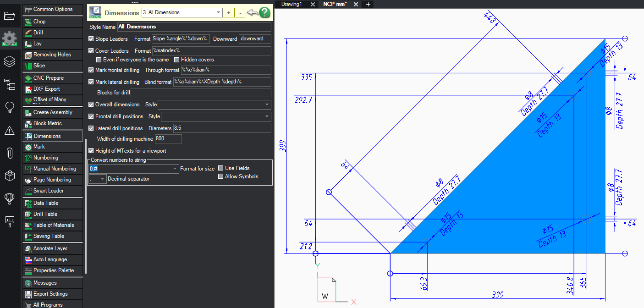Enable Hidden covers checkbox
644x308 pixels.
176,60
